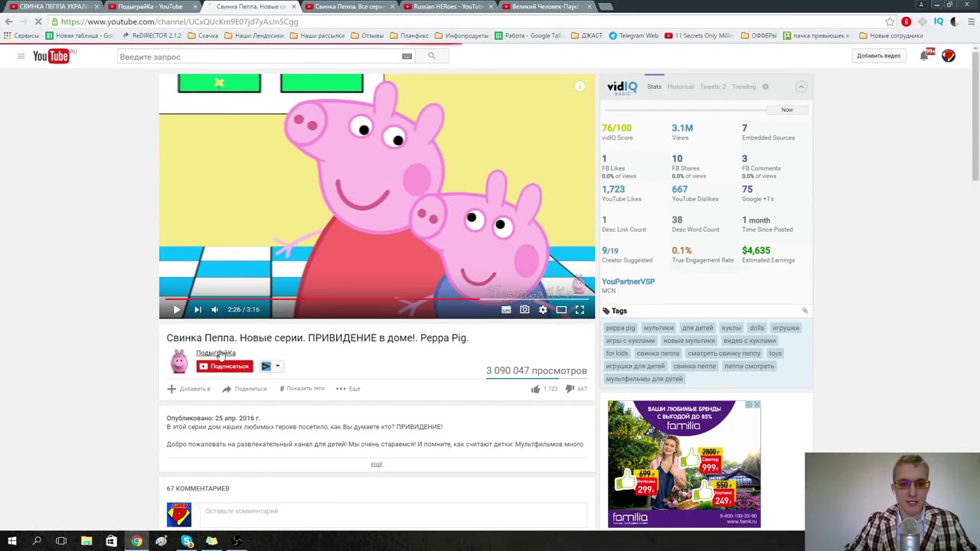Open the on-screen keyboard icon in search box

[x=407, y=56]
